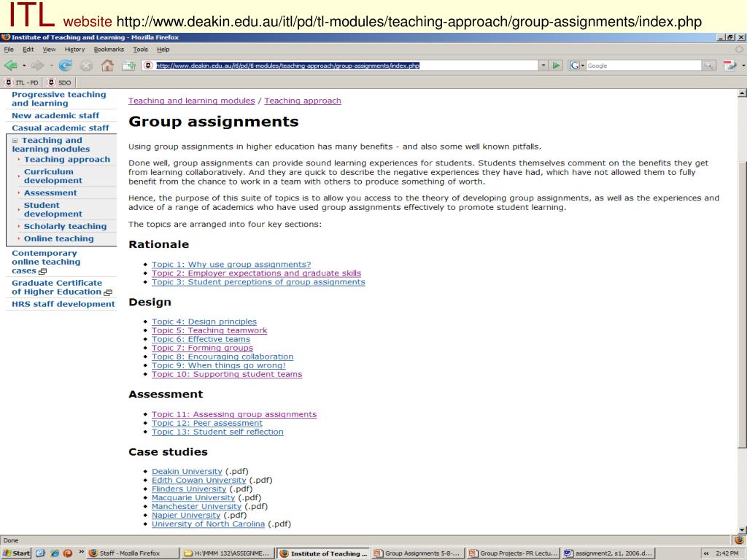Open the University of North Carolina case study
The height and width of the screenshot is (560, 747).
pos(208,524)
